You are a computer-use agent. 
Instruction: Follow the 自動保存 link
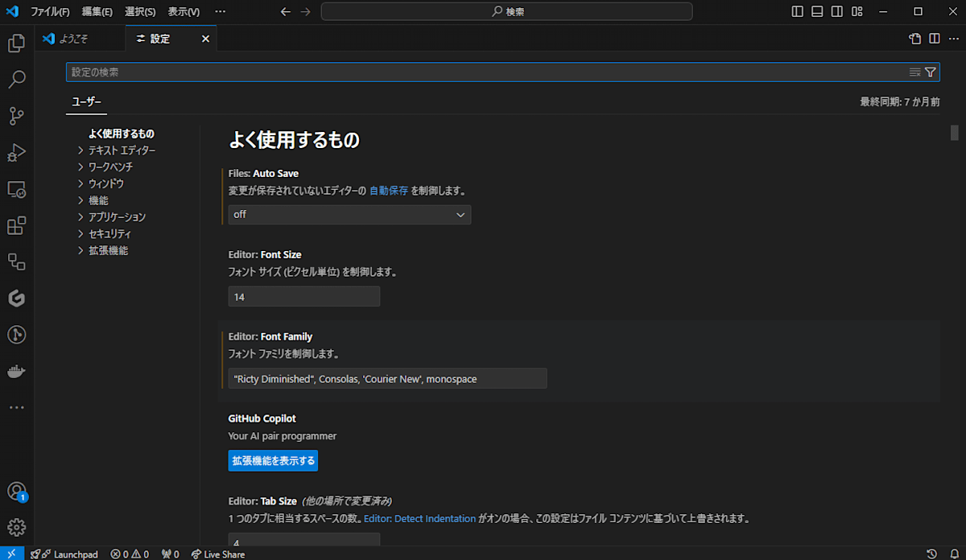pos(389,191)
